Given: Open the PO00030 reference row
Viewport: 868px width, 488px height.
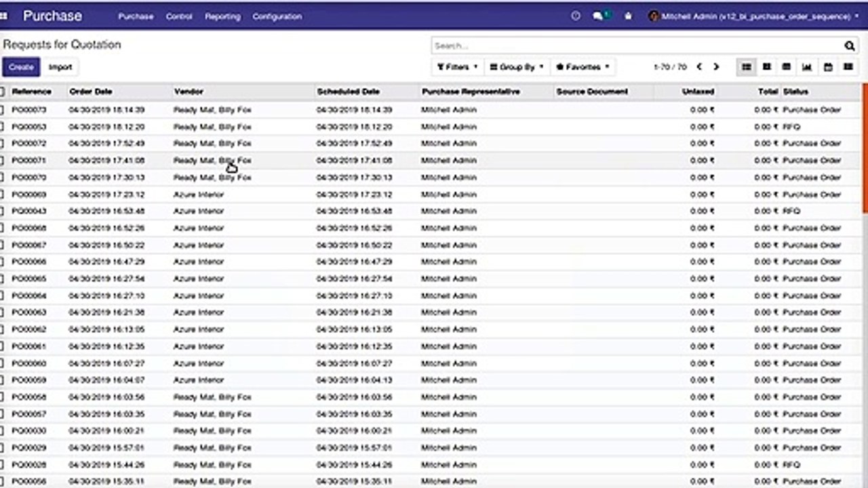Looking at the screenshot, I should tap(28, 431).
